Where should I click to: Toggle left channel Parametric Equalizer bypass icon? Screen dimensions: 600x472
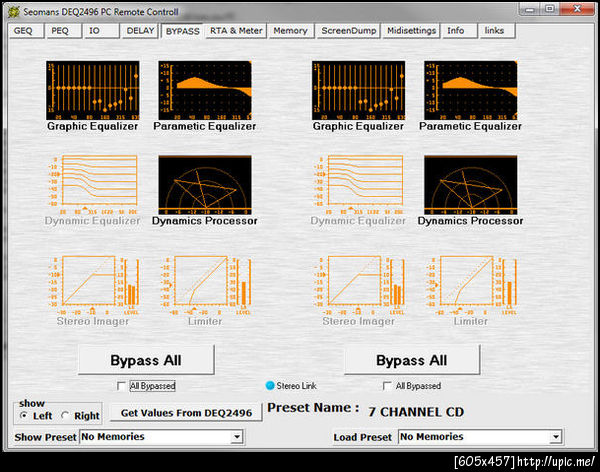(x=205, y=90)
